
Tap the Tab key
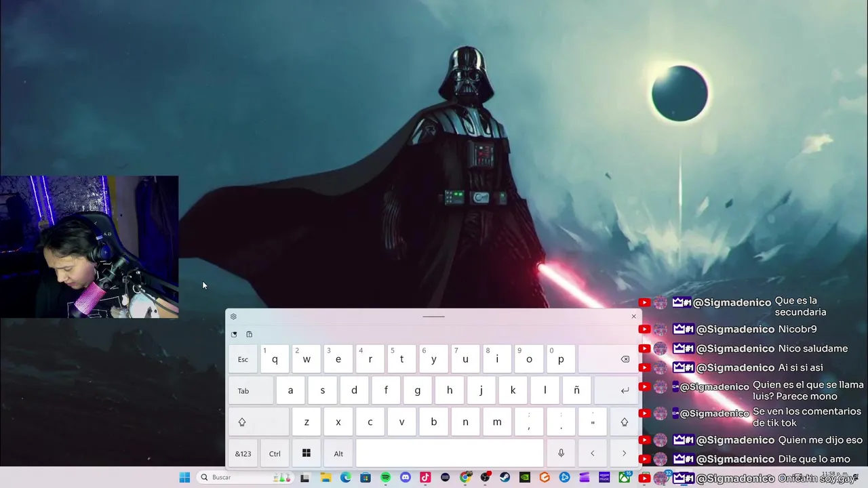coord(251,390)
